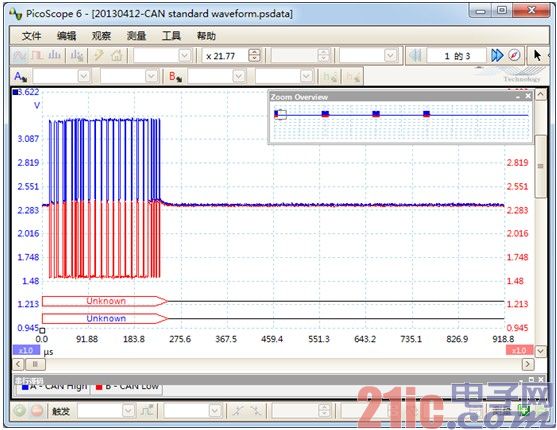Start capture with green go button
This screenshot has width=557, height=430.
pos(20,411)
